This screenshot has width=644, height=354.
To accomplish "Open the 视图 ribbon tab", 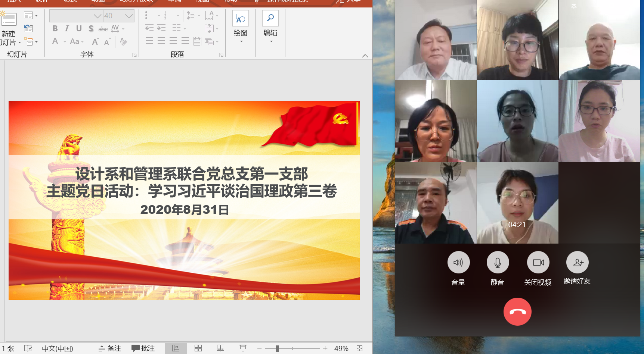I will (x=202, y=1).
